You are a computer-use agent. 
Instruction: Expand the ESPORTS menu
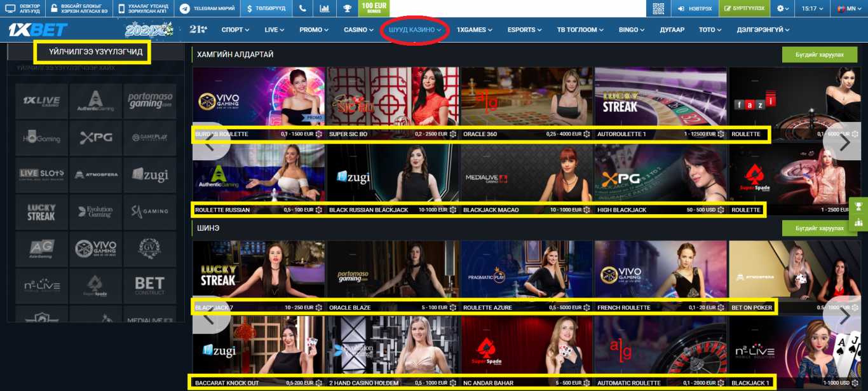click(525, 30)
